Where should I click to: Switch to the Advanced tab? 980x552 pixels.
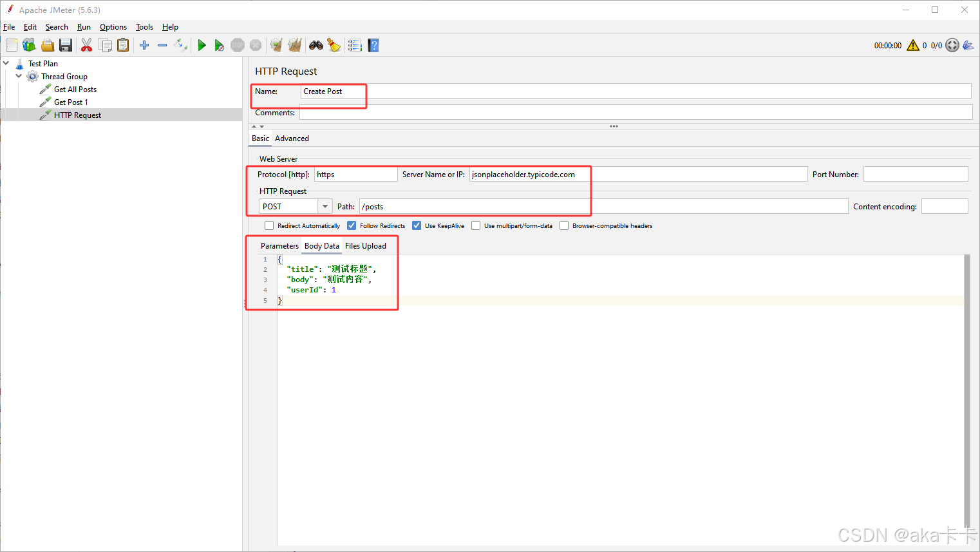[x=292, y=138]
